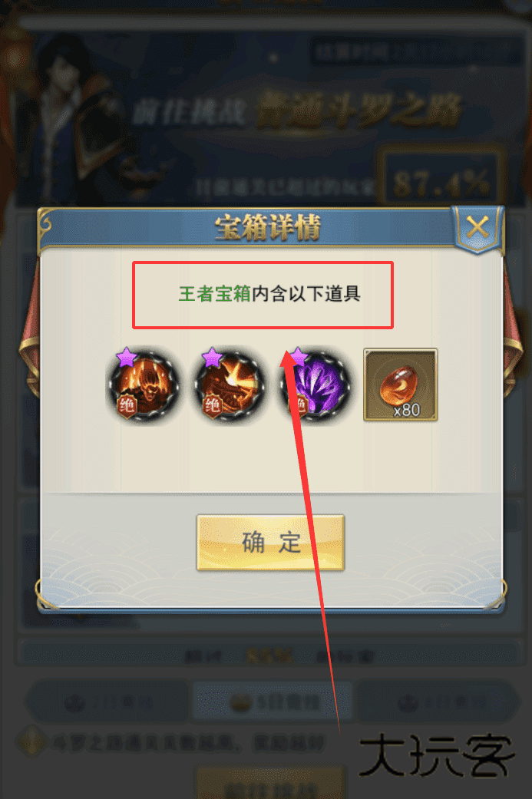The height and width of the screenshot is (799, 532).
Task: Confirm with the 确定 button
Action: 270,542
